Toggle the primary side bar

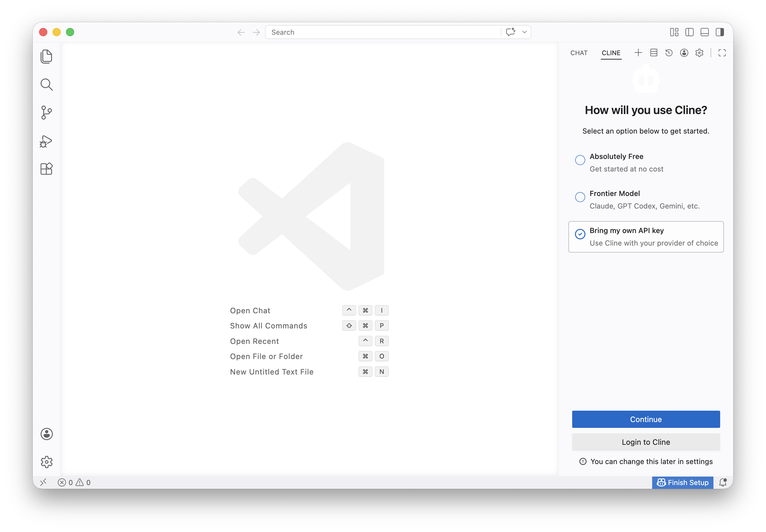pos(689,32)
